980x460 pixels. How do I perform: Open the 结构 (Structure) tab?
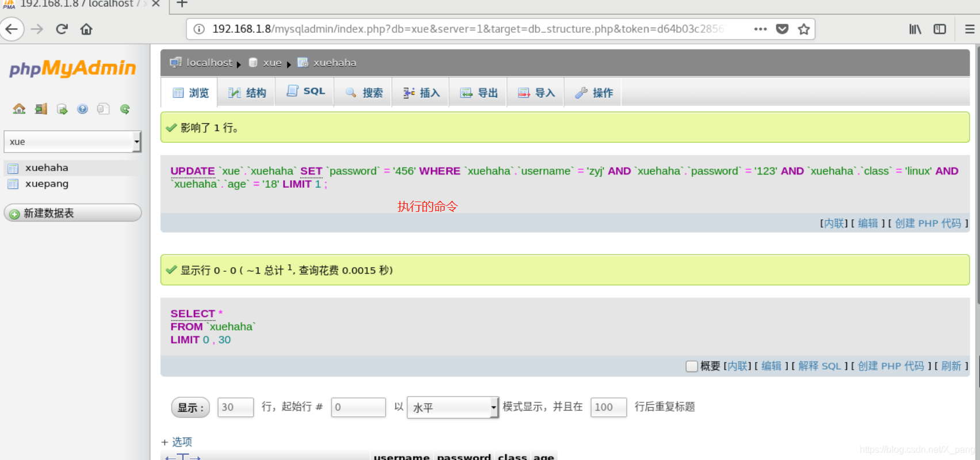pos(247,93)
